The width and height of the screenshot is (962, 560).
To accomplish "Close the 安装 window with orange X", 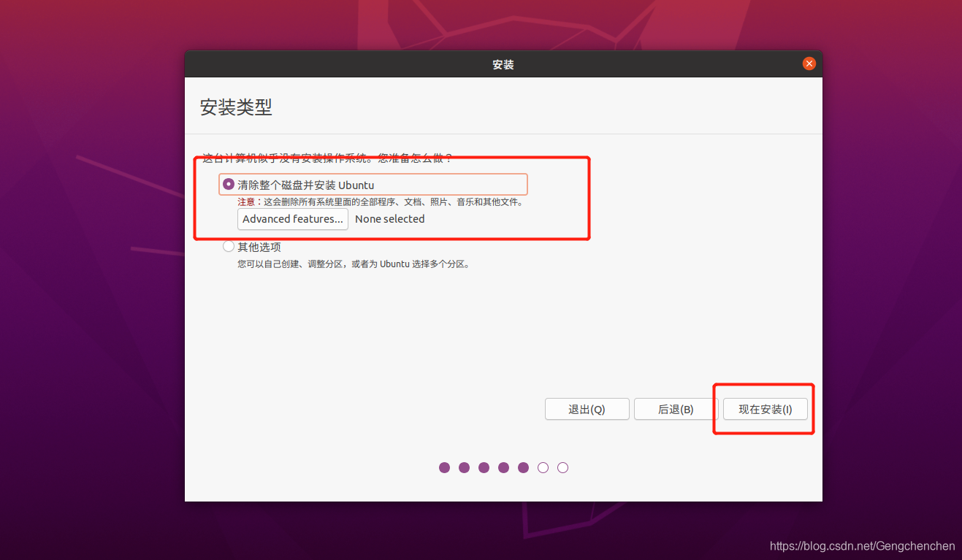I will click(809, 64).
